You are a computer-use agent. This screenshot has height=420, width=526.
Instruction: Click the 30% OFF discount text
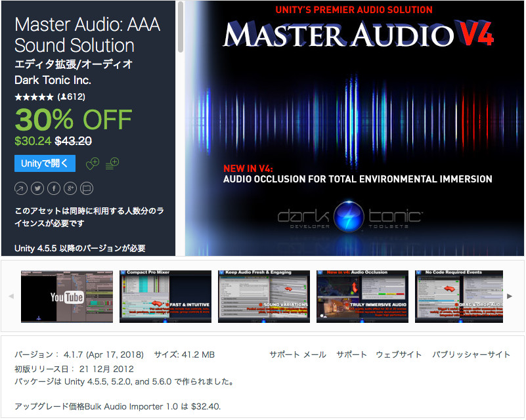coord(74,119)
